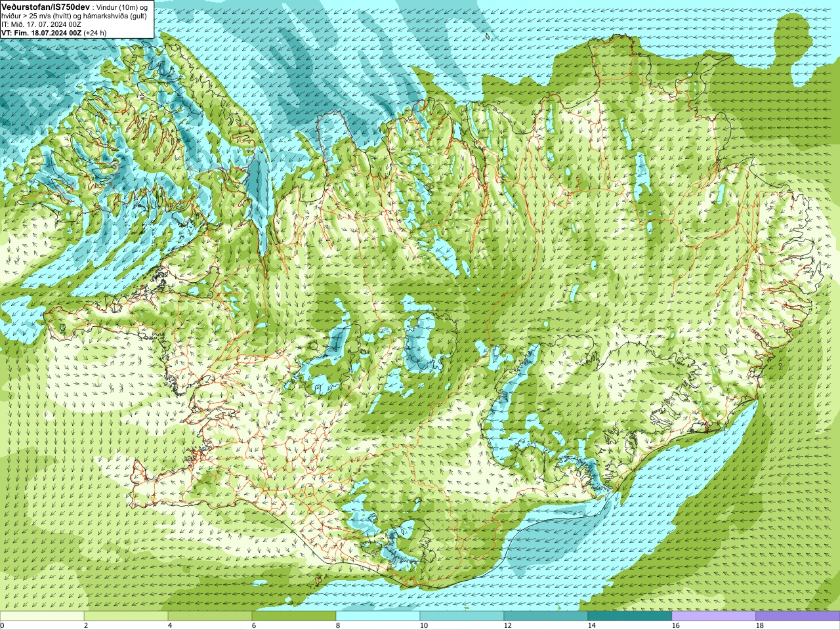Click the legend scale value "6"

[254, 626]
